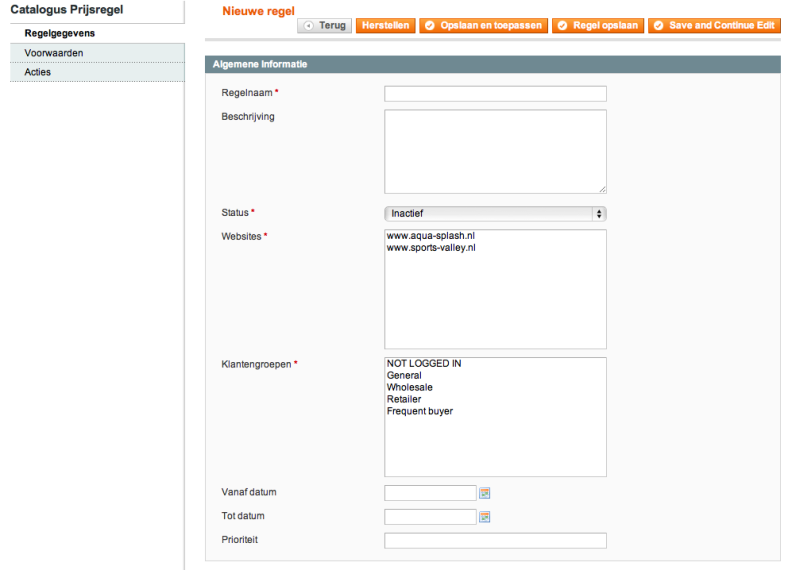Screen dimensions: 792x570
Task: Select NOT LOGGED IN customer group
Action: tap(424, 364)
